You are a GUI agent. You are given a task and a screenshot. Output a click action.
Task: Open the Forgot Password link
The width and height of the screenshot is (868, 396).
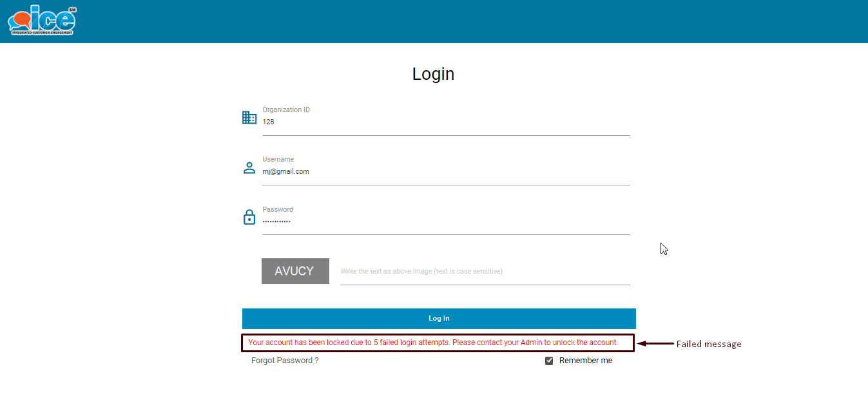click(285, 361)
